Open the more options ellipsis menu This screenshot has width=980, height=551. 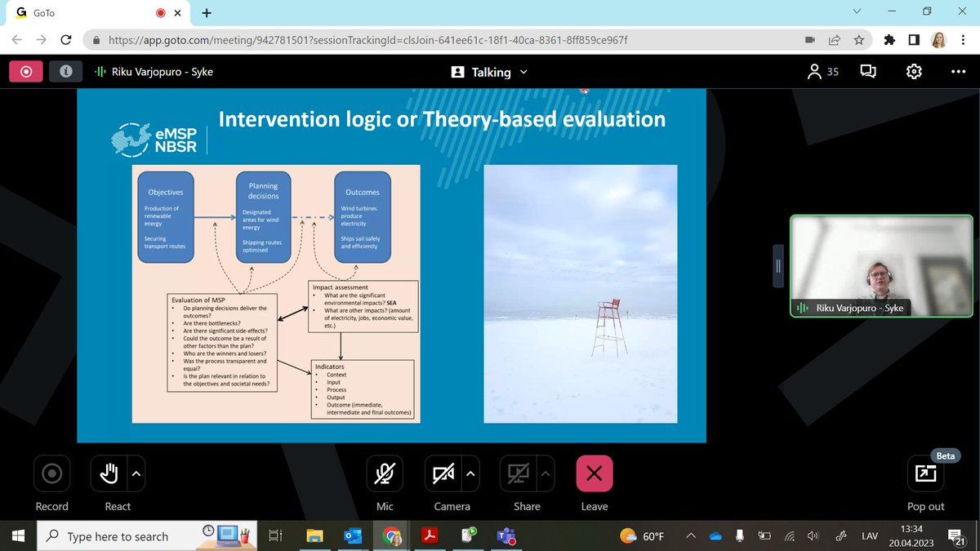pyautogui.click(x=958, y=72)
